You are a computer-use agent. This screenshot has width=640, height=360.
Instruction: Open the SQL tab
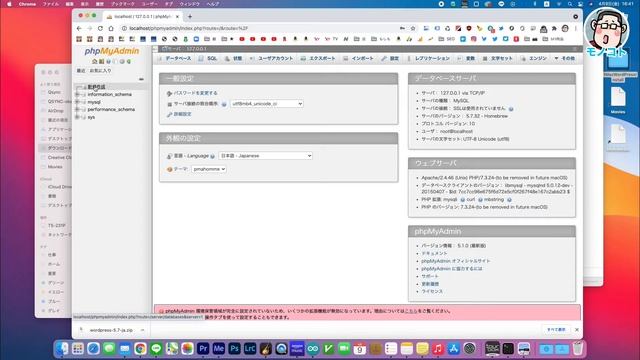[208, 58]
